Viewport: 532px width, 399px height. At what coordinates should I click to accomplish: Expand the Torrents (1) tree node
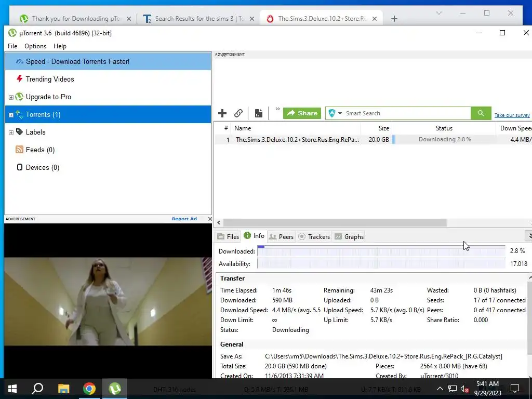(11, 115)
